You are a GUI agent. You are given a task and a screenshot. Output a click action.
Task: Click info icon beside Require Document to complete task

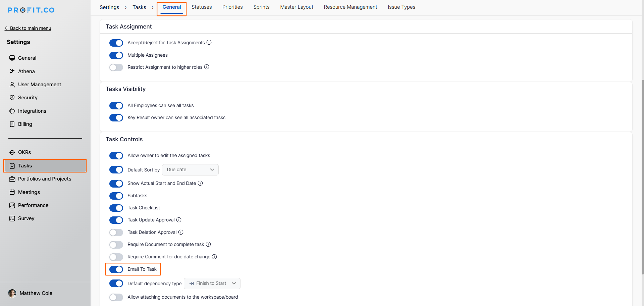(x=208, y=244)
